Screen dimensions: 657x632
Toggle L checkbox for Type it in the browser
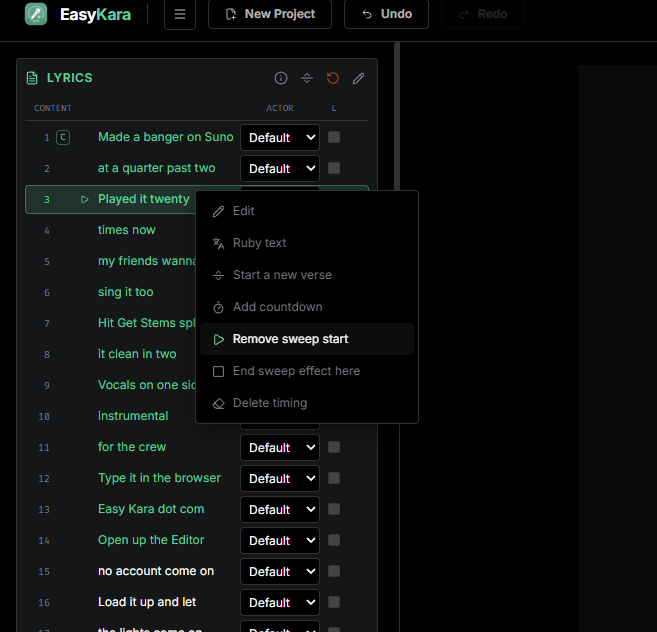334,478
